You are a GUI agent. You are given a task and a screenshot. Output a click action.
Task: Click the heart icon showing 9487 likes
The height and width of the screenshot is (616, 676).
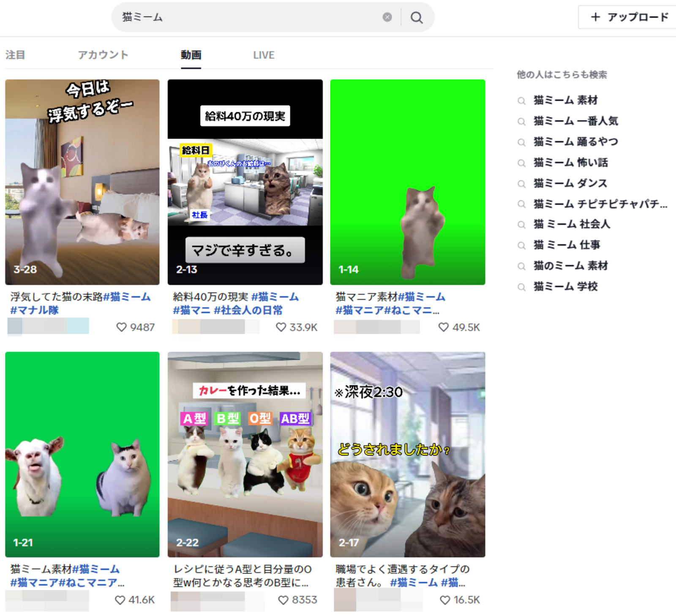[x=122, y=327]
